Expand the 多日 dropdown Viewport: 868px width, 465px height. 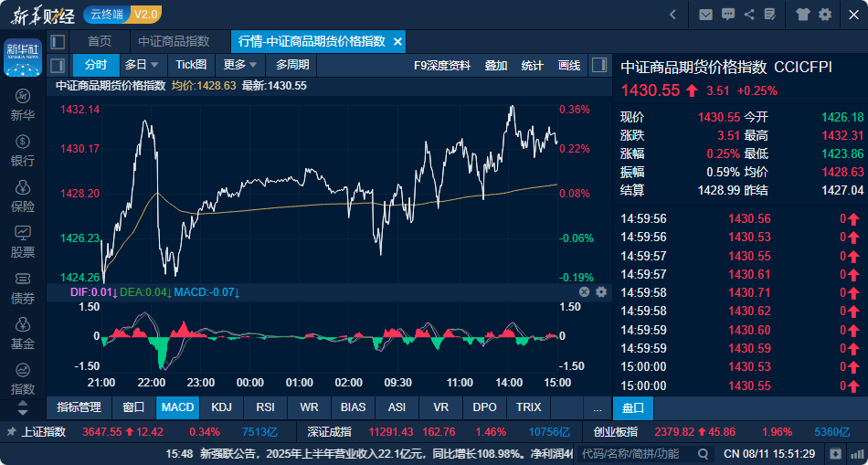pos(142,65)
